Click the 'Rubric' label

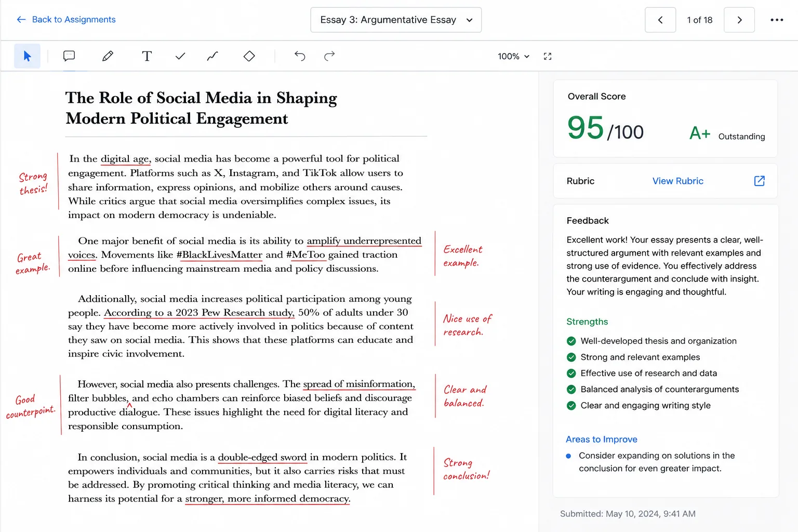coord(580,181)
